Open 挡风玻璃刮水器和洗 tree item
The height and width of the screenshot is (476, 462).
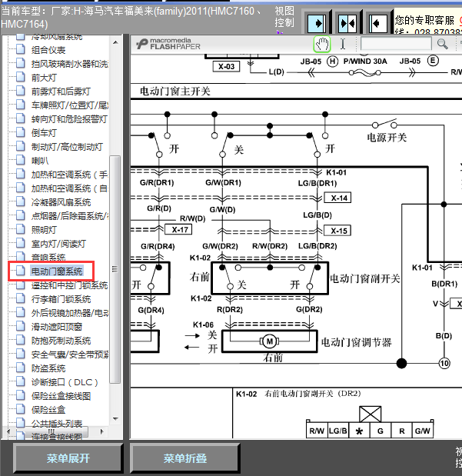click(69, 64)
